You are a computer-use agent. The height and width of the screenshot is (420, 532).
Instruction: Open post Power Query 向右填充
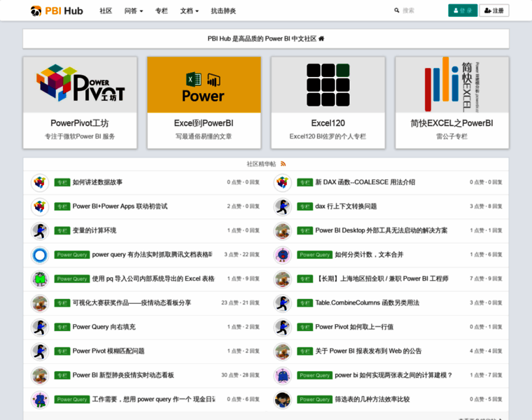pos(104,327)
